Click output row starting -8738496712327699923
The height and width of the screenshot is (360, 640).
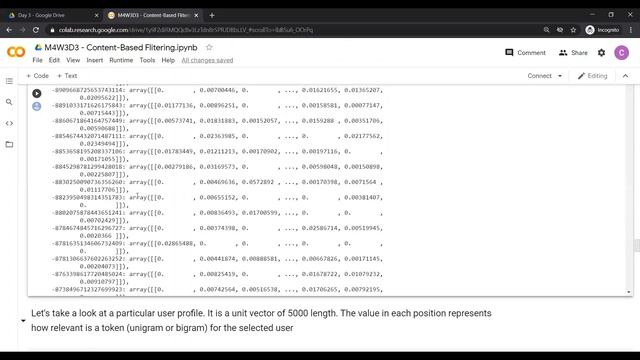click(x=217, y=291)
